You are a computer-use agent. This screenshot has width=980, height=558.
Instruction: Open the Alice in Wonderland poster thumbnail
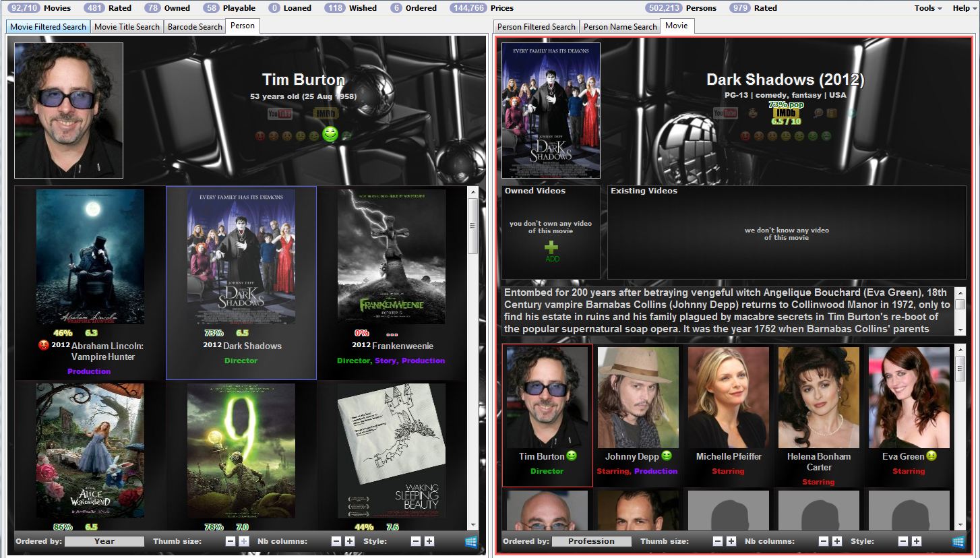coord(90,451)
